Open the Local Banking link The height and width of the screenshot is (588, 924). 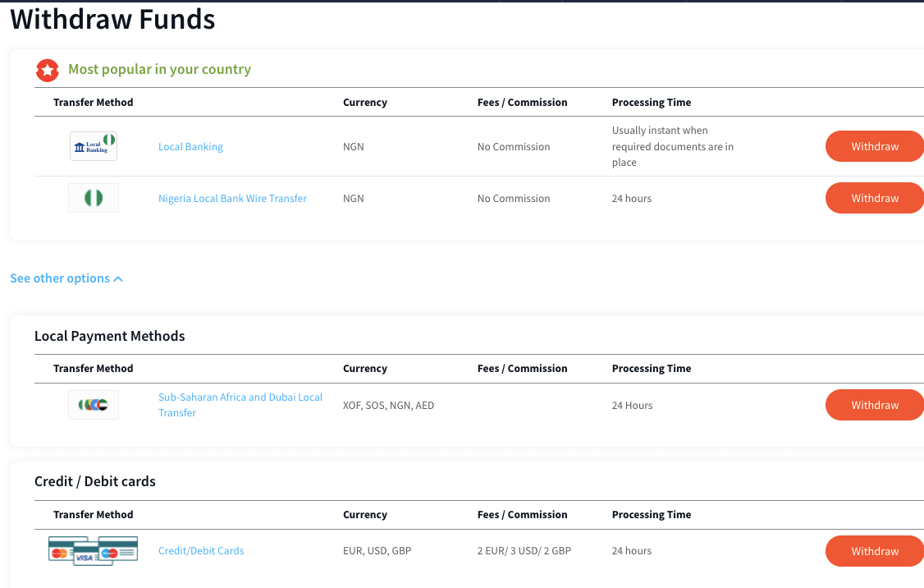tap(190, 147)
